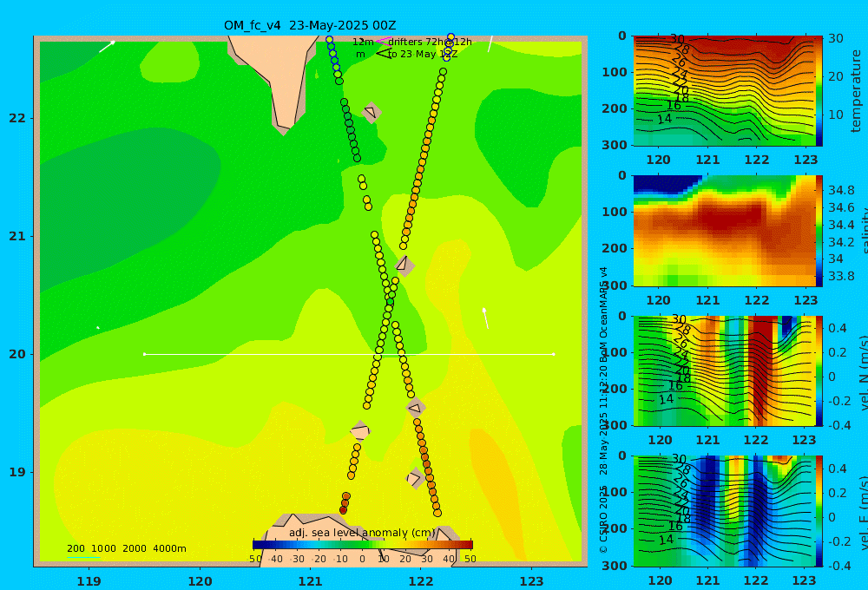
Task: Open the salinity cross-section panel
Action: coord(724,231)
